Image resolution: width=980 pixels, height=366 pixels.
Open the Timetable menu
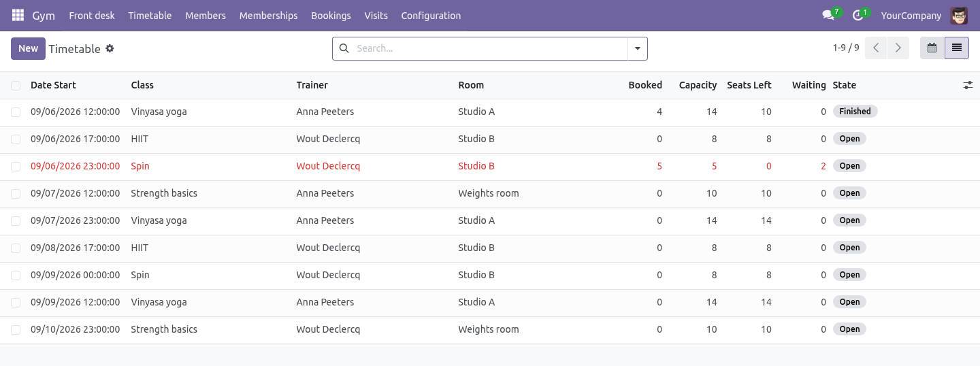coord(150,15)
